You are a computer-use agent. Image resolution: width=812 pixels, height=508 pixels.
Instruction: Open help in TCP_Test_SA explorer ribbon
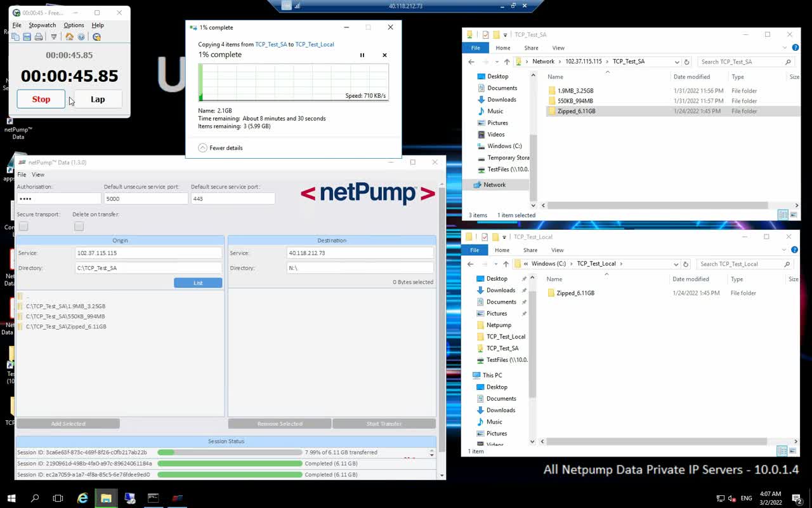795,48
